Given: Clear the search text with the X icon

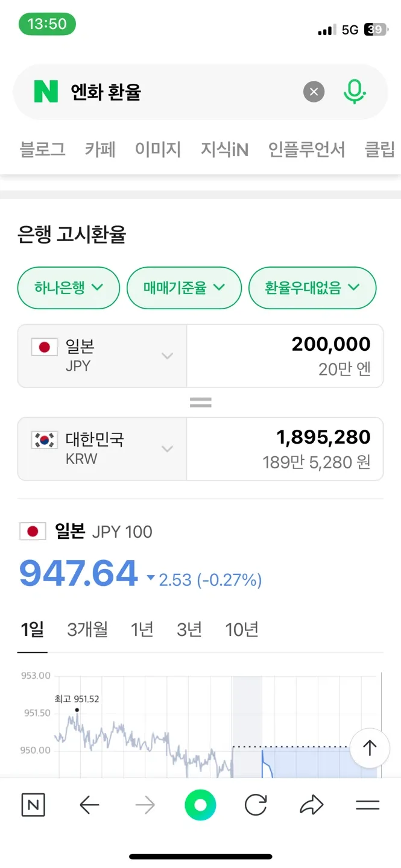Looking at the screenshot, I should point(314,92).
